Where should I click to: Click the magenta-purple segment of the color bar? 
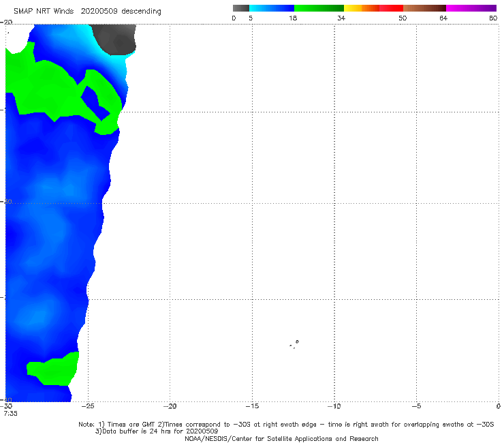point(471,8)
